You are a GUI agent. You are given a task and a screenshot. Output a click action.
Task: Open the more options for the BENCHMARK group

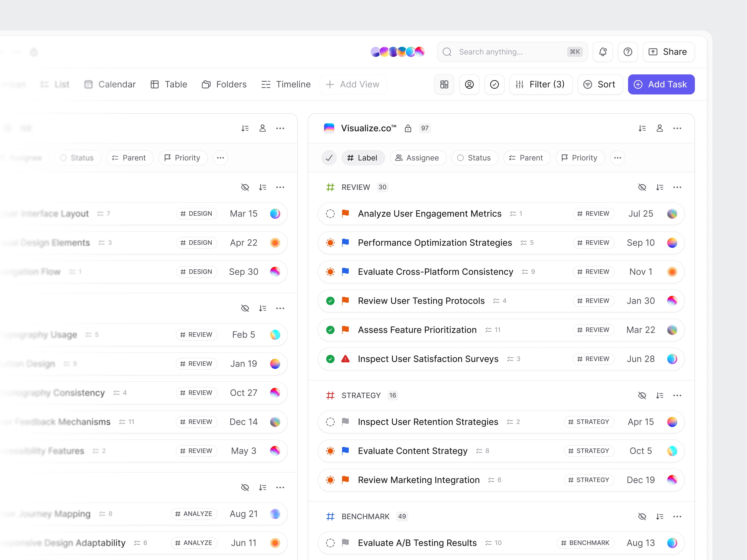coord(677,516)
